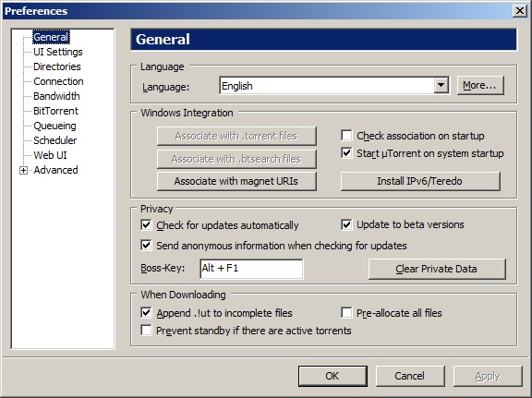Open UI Settings in the tree
Screen dimensions: 532x398
(58, 52)
